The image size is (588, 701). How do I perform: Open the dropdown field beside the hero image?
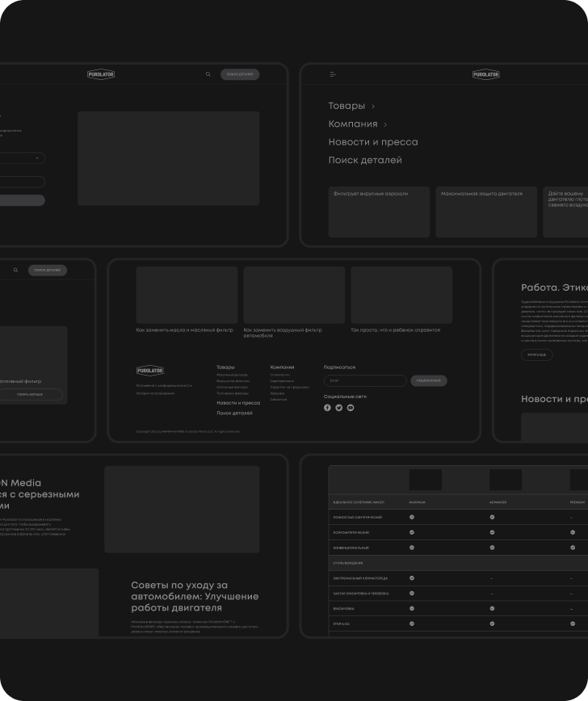pyautogui.click(x=23, y=157)
